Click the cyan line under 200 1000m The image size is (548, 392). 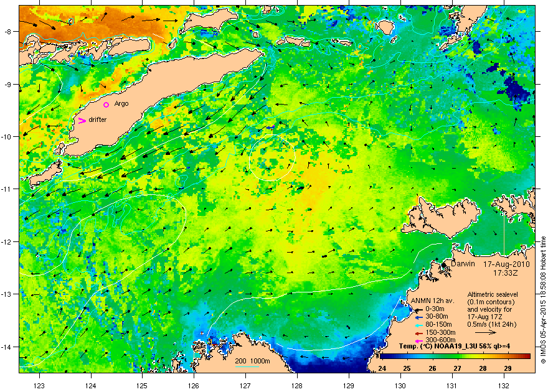coord(247,366)
